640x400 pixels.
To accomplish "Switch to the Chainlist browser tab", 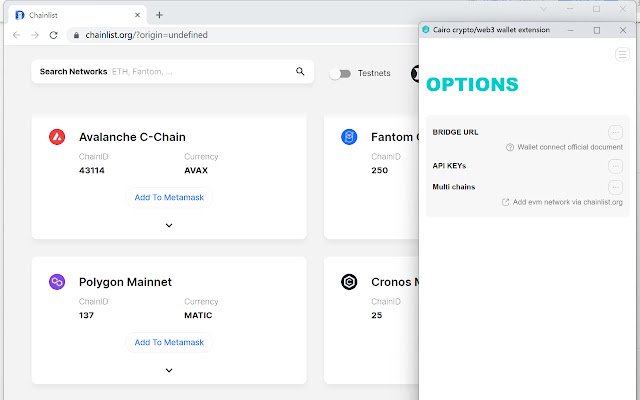I will pyautogui.click(x=78, y=15).
